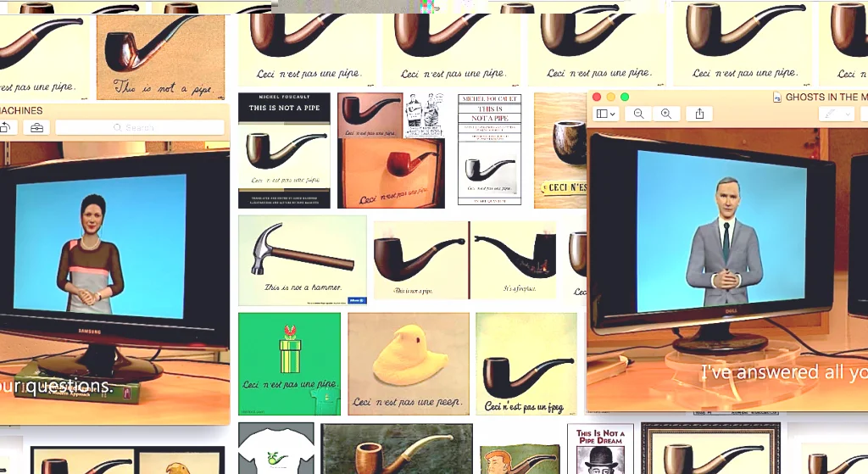Open the 'This Is Not A Pipe Dream' poster

tap(600, 449)
